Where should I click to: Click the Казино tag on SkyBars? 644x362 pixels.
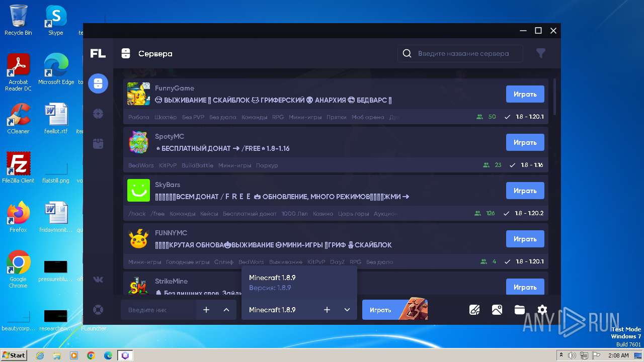click(x=323, y=214)
